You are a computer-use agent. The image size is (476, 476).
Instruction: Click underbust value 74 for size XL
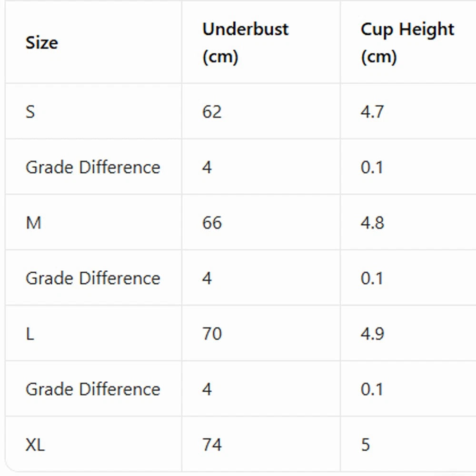(x=212, y=445)
